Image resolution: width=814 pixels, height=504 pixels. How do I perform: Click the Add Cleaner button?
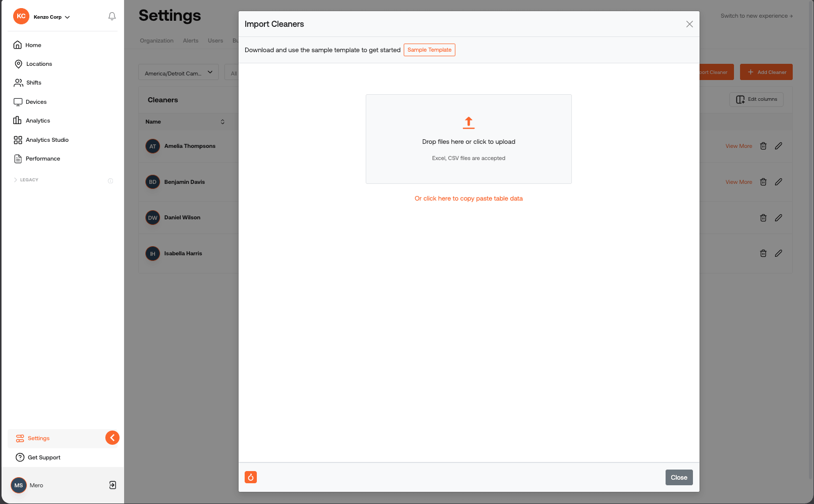point(766,72)
